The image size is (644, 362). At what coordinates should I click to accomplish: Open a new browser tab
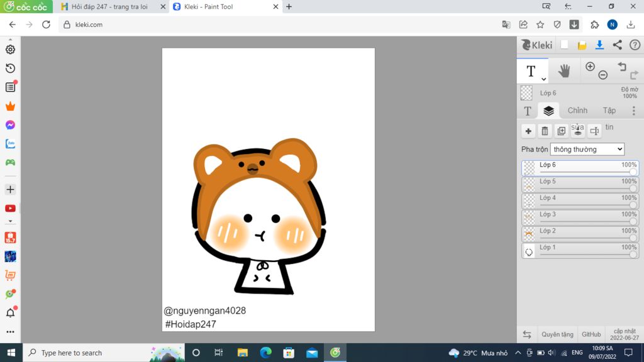[x=289, y=6]
